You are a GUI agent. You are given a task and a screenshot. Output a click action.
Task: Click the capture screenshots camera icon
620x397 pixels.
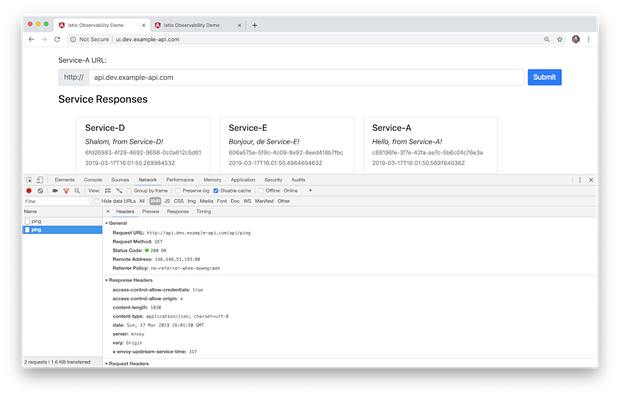coord(55,191)
